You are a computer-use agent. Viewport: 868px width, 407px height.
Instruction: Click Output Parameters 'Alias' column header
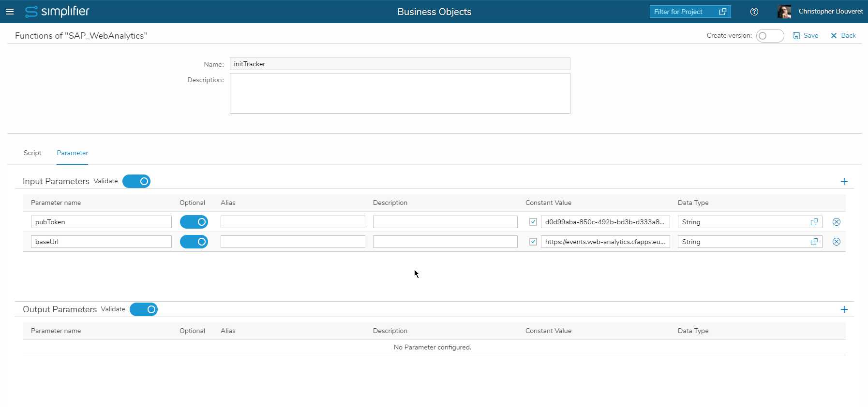click(228, 331)
